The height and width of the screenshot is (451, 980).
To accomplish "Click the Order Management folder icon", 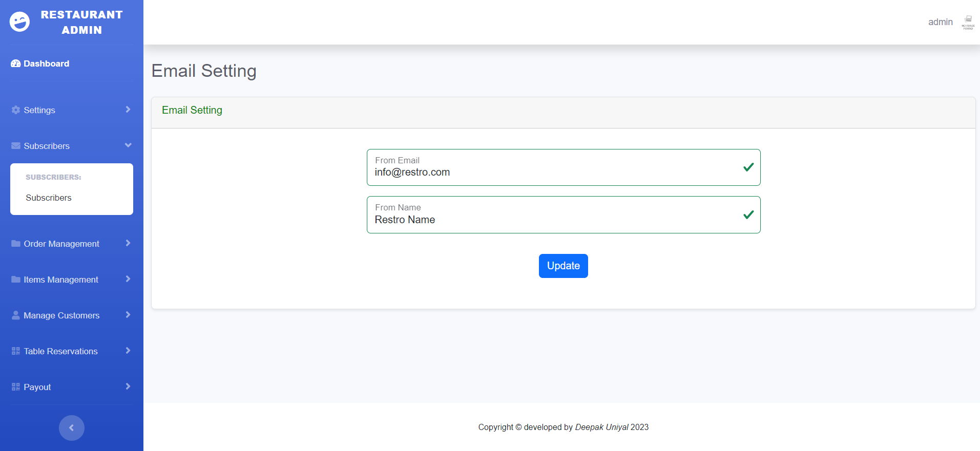I will (16, 244).
